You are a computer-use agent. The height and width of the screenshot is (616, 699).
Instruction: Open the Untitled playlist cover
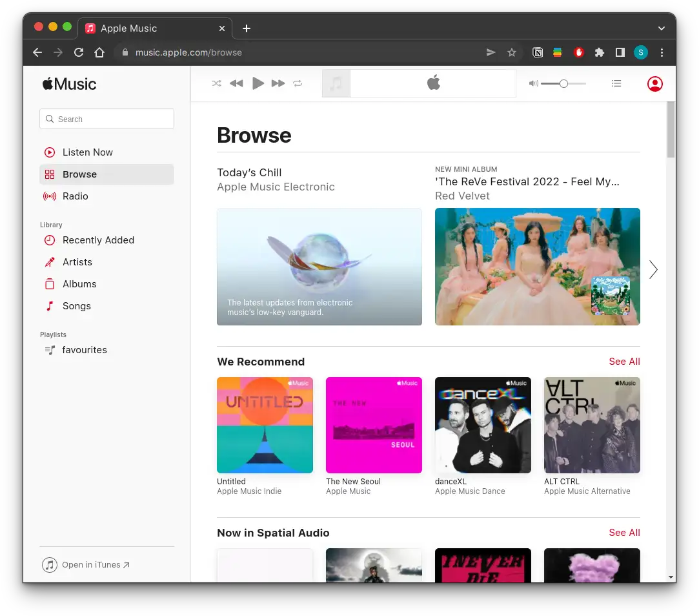pos(265,425)
